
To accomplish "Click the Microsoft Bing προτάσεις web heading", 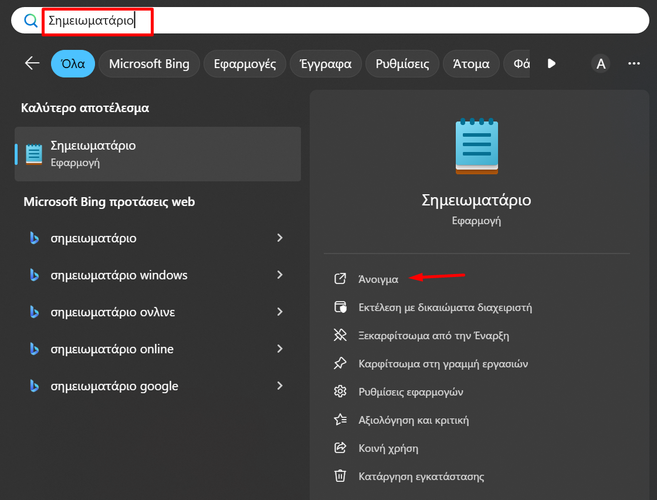I will pyautogui.click(x=109, y=202).
